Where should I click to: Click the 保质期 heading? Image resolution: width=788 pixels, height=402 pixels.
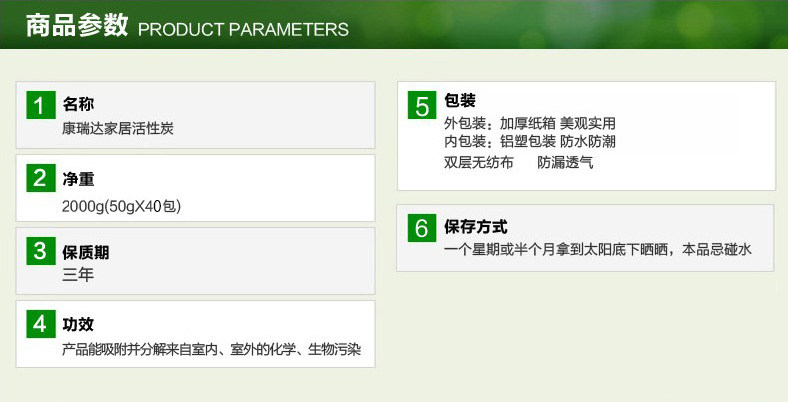85,253
